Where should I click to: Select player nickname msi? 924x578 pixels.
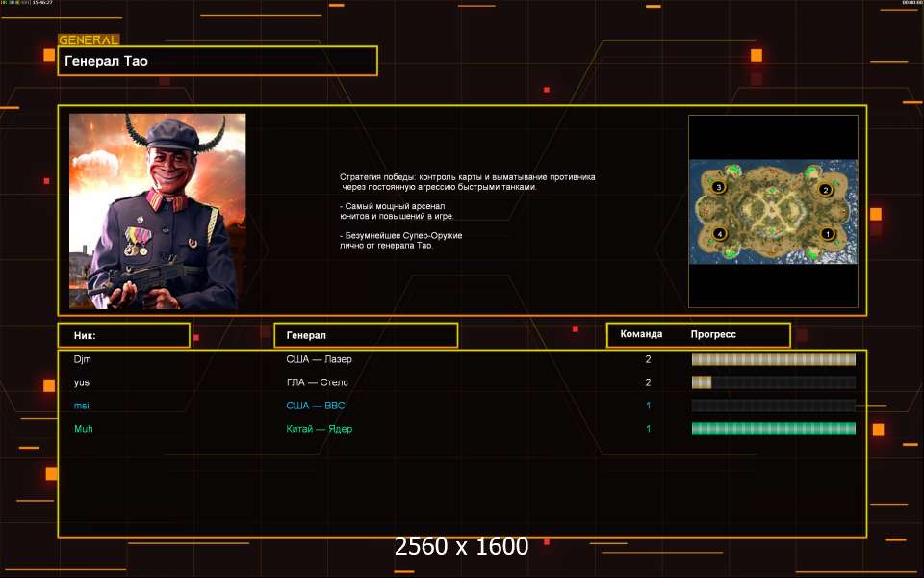[81, 406]
